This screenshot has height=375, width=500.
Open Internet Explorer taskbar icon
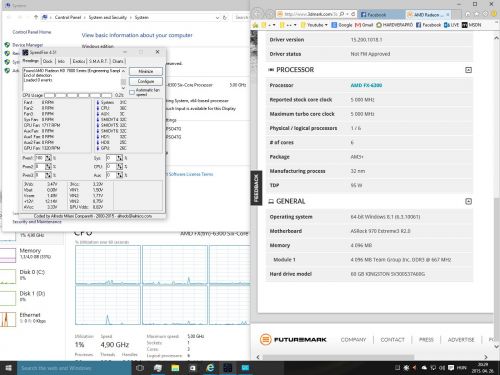[210, 368]
